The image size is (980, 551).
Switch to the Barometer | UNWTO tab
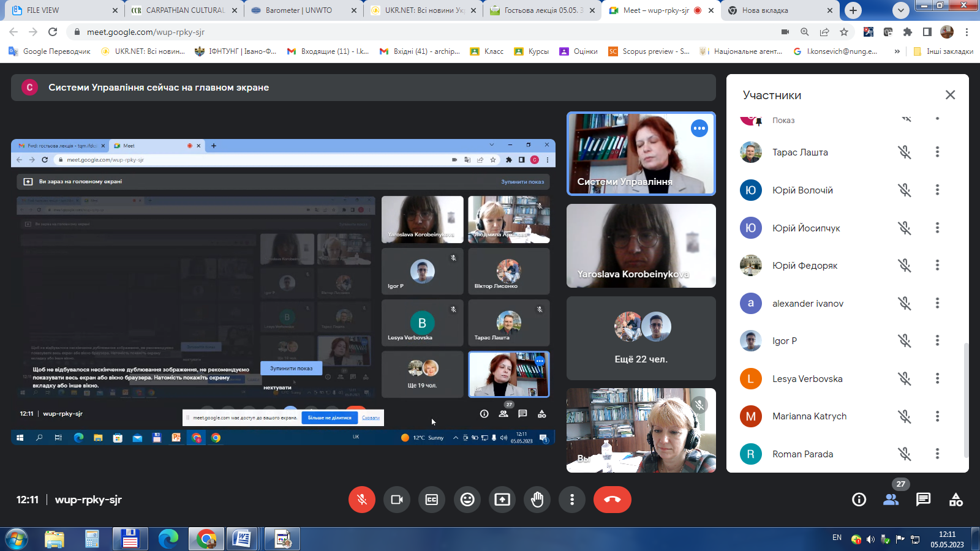299,10
